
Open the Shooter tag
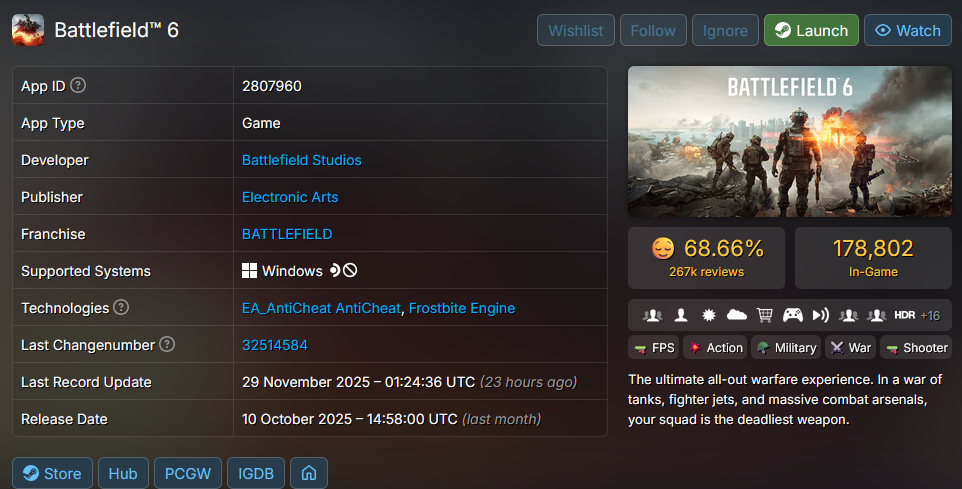(916, 348)
